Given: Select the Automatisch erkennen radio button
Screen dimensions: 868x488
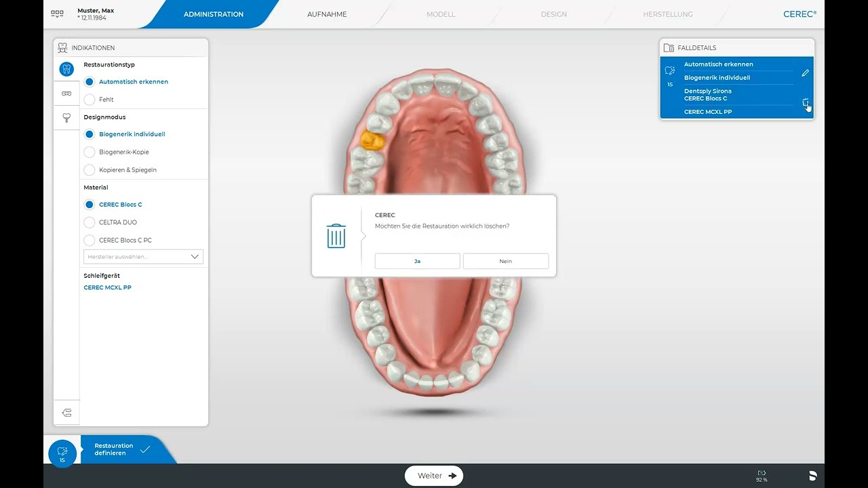Looking at the screenshot, I should 90,81.
